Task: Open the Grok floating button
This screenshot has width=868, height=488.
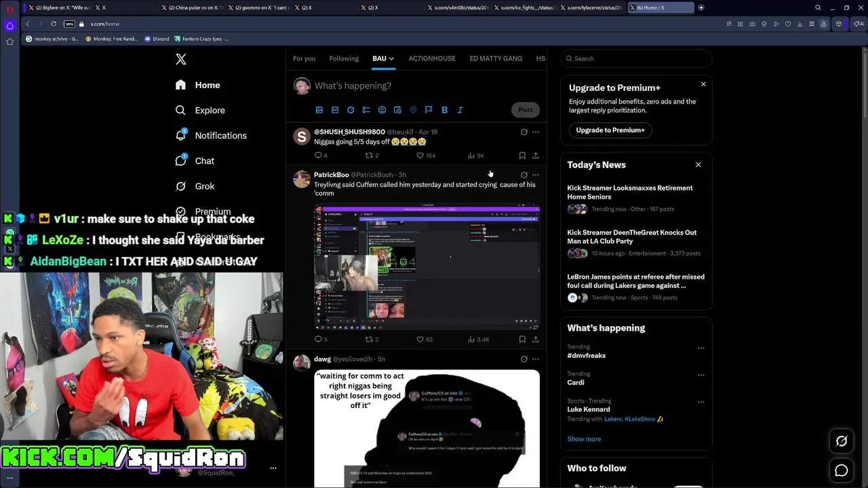Action: coord(842,441)
